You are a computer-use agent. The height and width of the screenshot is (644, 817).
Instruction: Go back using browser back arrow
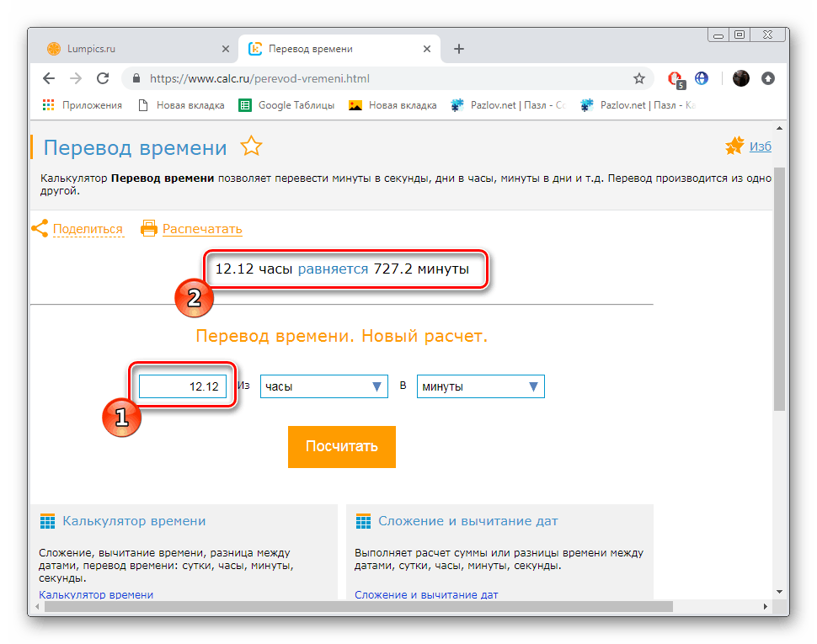(x=49, y=78)
